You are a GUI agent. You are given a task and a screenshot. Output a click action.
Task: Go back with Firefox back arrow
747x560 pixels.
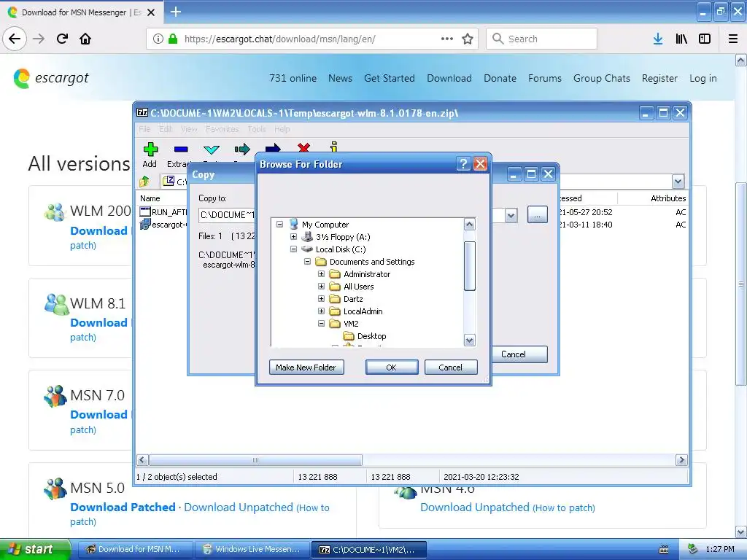point(15,39)
